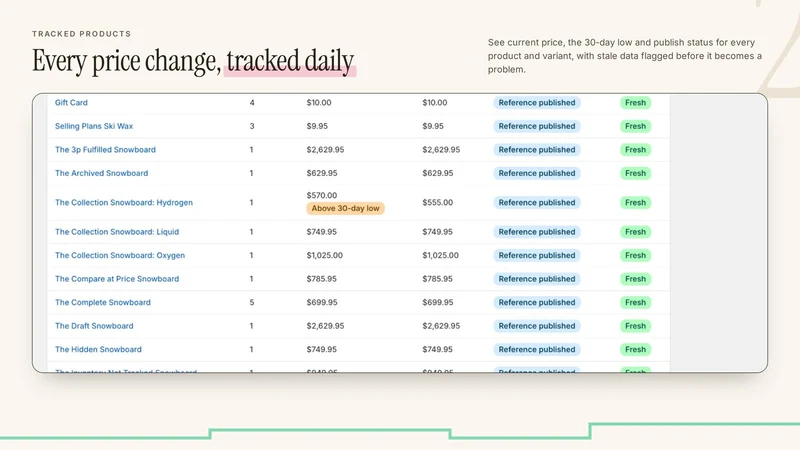Image resolution: width=800 pixels, height=450 pixels.
Task: Click variant count 5 for Complete Snowboard
Action: [252, 302]
